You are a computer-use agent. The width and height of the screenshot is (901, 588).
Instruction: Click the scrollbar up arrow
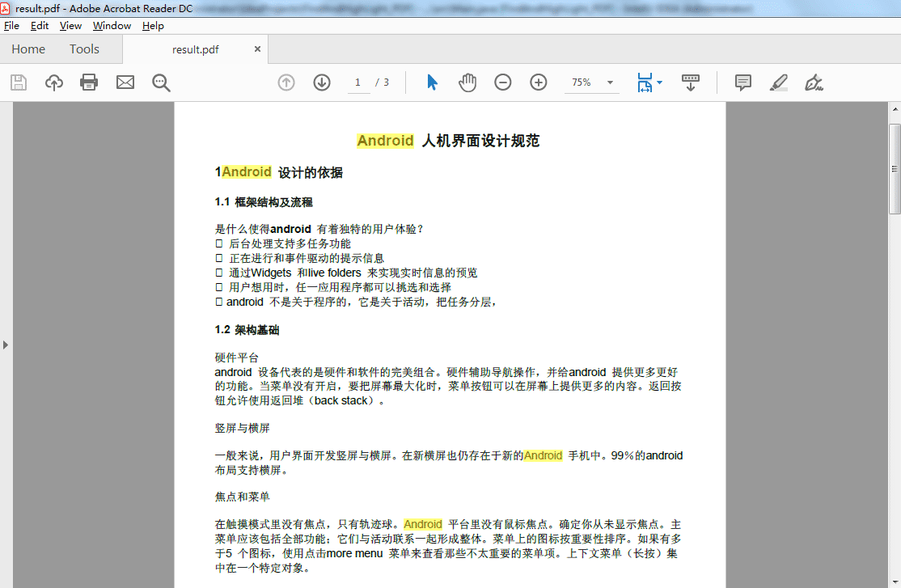pyautogui.click(x=895, y=108)
